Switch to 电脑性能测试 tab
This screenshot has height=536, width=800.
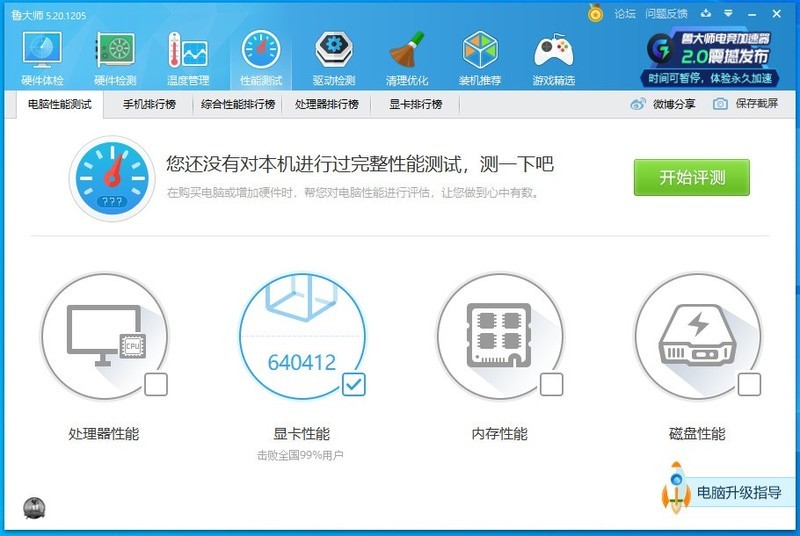[60, 105]
